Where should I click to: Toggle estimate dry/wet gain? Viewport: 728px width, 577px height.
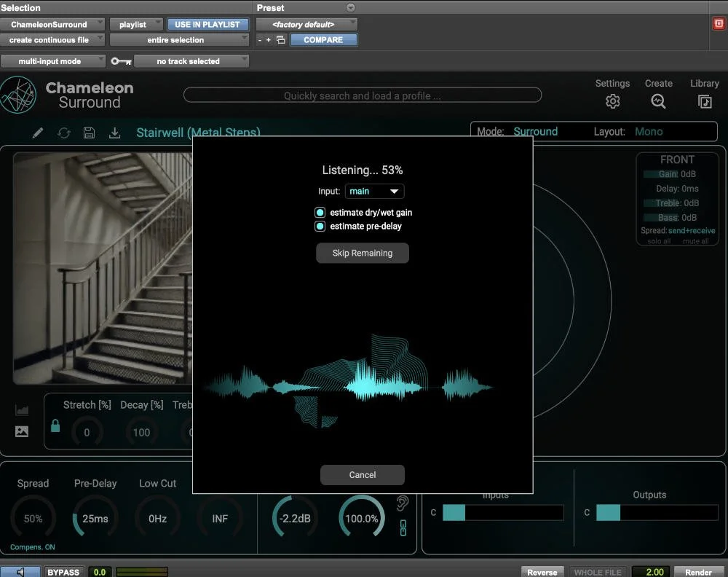pos(320,212)
